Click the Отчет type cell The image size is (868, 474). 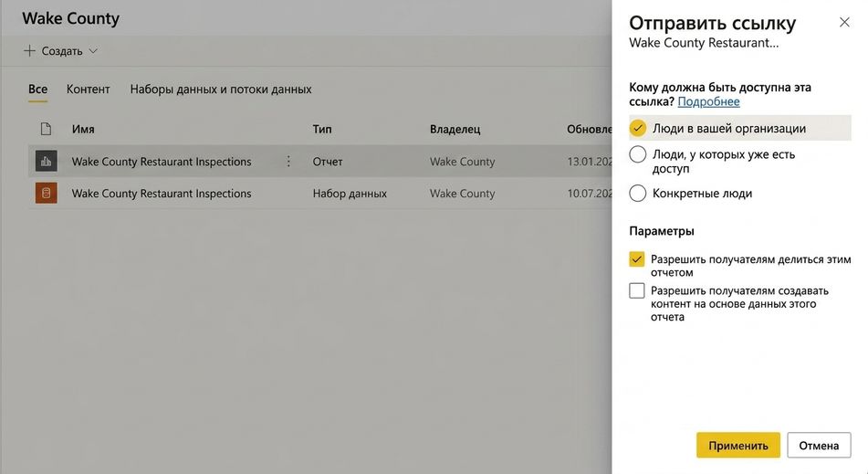click(x=328, y=162)
